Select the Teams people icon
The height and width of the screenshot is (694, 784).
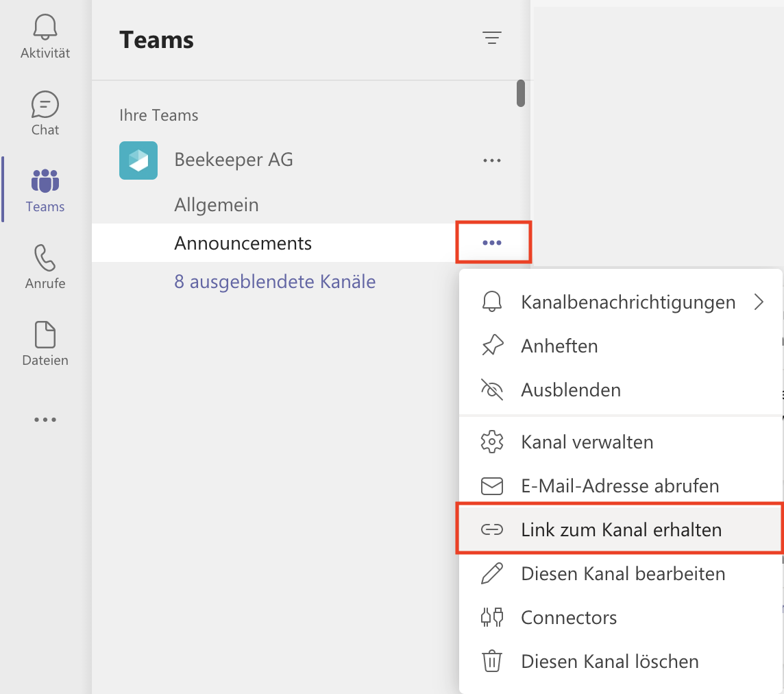click(45, 180)
